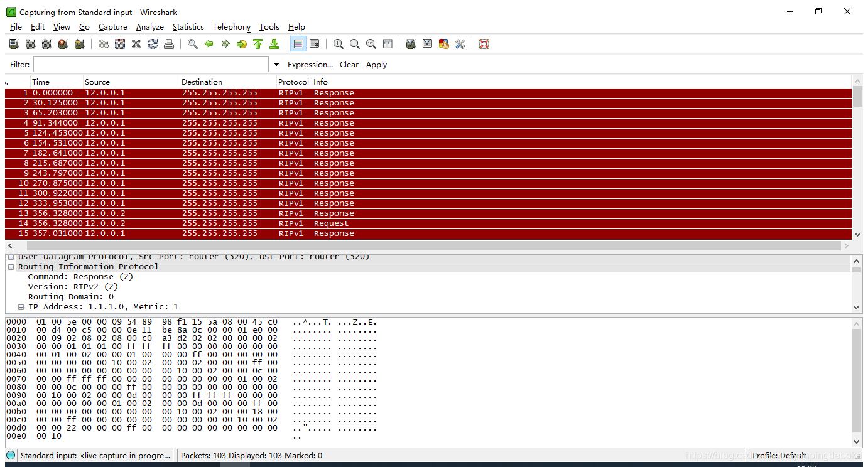868x467 pixels.
Task: Go back in packet history
Action: point(209,44)
